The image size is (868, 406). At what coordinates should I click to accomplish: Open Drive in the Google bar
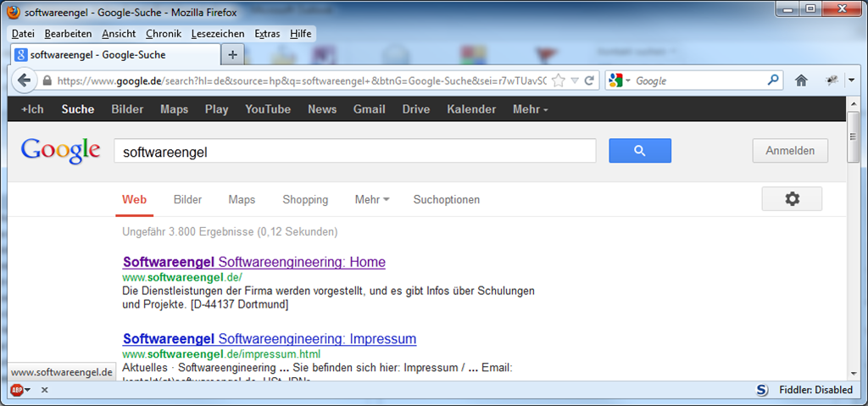click(x=415, y=109)
